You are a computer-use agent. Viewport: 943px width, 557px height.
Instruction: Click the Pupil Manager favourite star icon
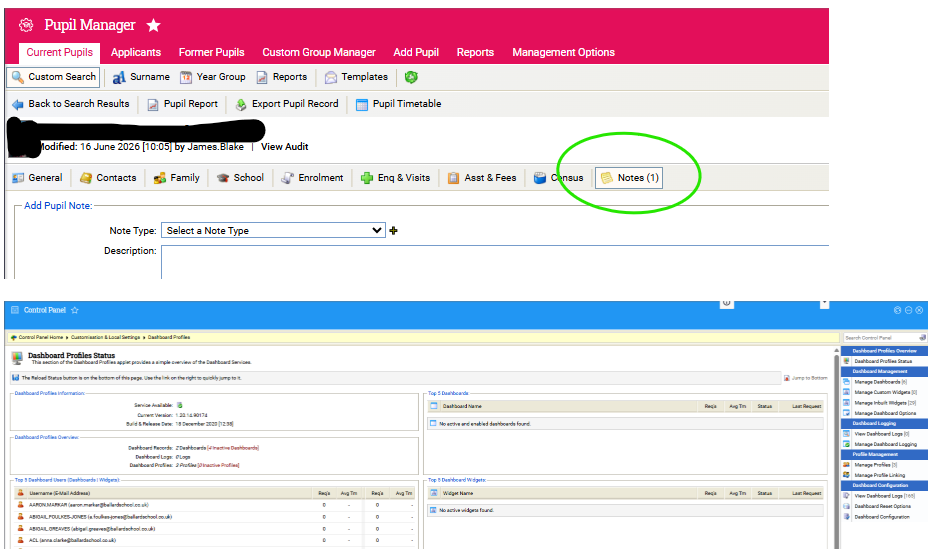coord(154,25)
